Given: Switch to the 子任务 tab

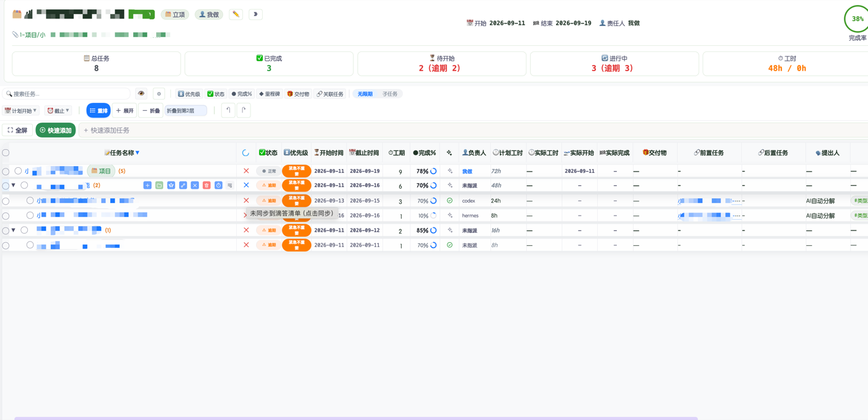Looking at the screenshot, I should (x=390, y=94).
